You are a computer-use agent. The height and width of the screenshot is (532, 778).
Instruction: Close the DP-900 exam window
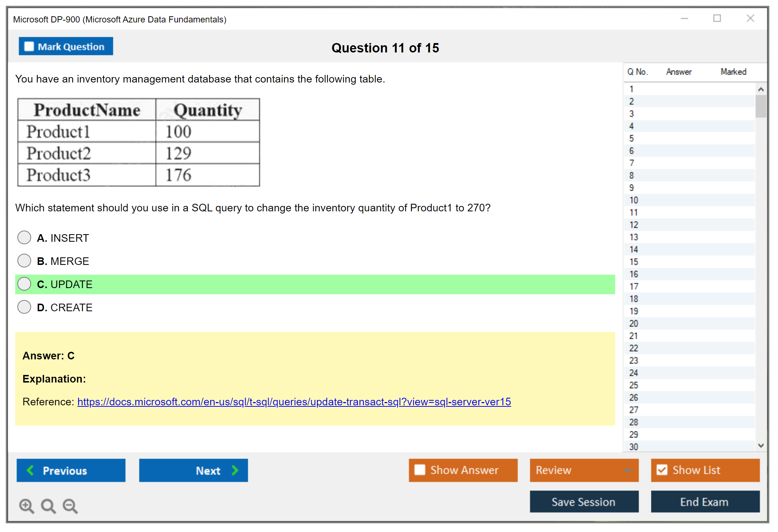[x=750, y=18]
